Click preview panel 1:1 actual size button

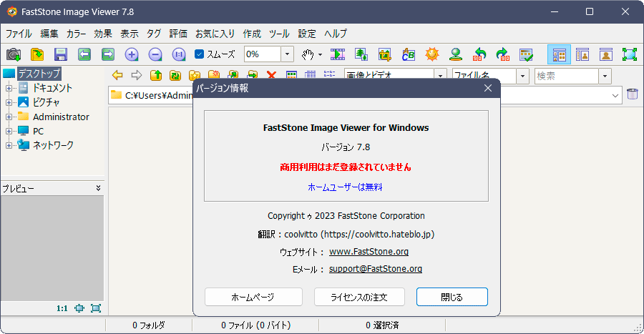pos(62,308)
